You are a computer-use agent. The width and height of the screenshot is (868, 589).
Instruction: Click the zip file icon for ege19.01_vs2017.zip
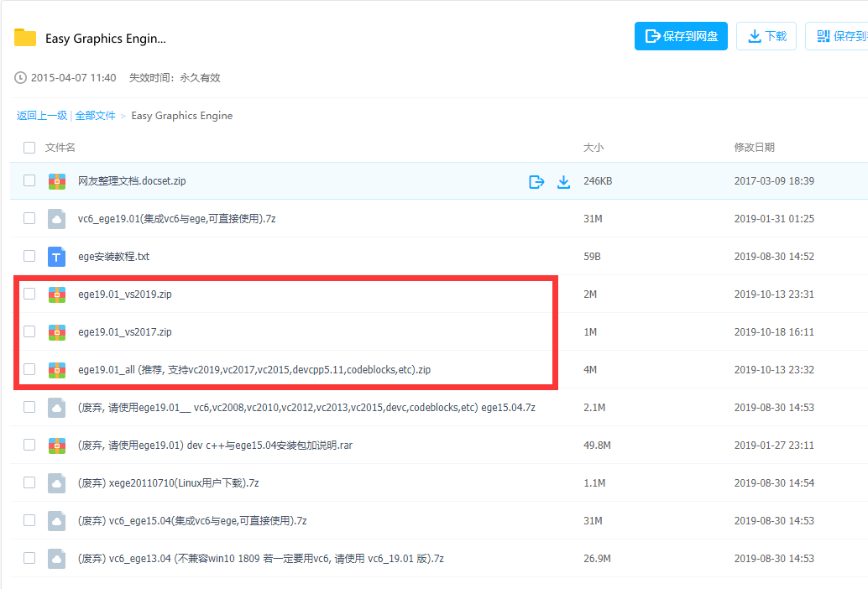click(x=56, y=331)
